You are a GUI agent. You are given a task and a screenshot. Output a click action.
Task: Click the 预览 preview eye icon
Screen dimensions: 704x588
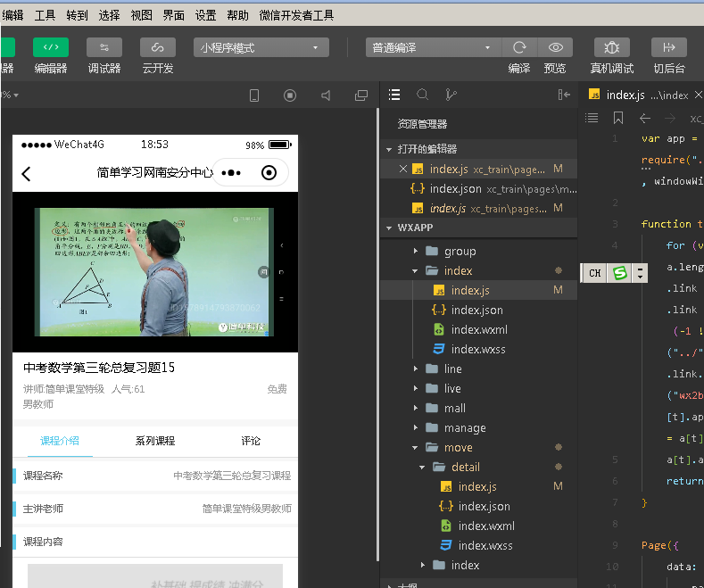pos(555,47)
